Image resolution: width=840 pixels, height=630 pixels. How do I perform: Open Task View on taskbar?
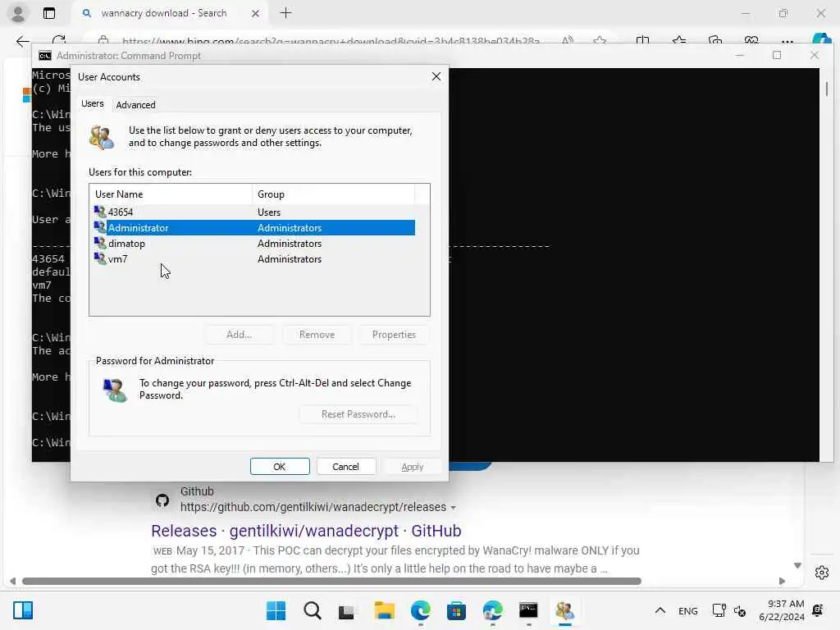(347, 610)
